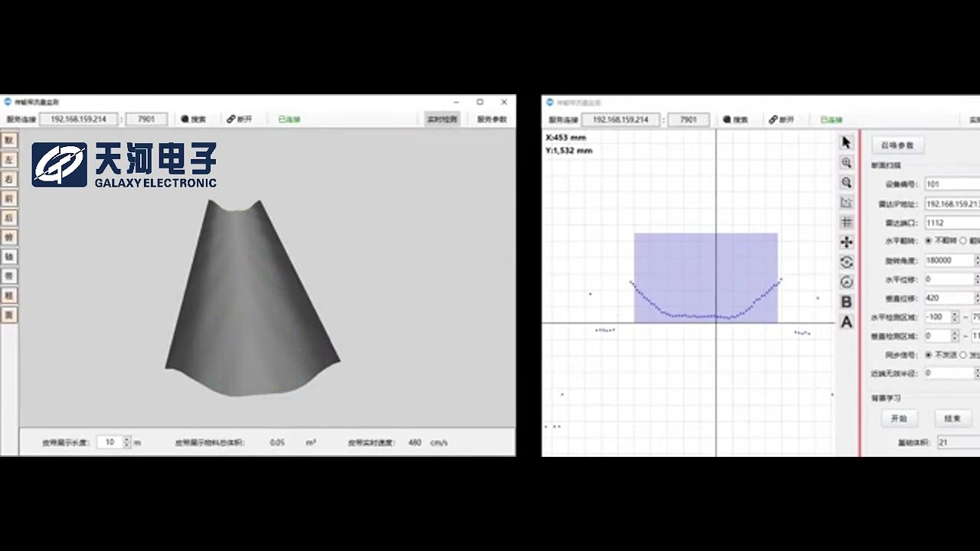
Task: Click the 前 front-view button in sidebar
Action: click(9, 198)
